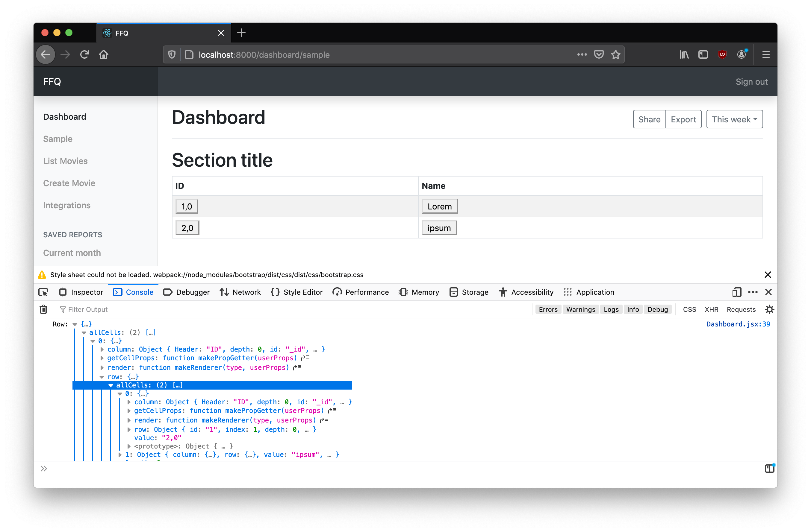The image size is (811, 532).
Task: Toggle the Requests filter
Action: click(x=741, y=309)
